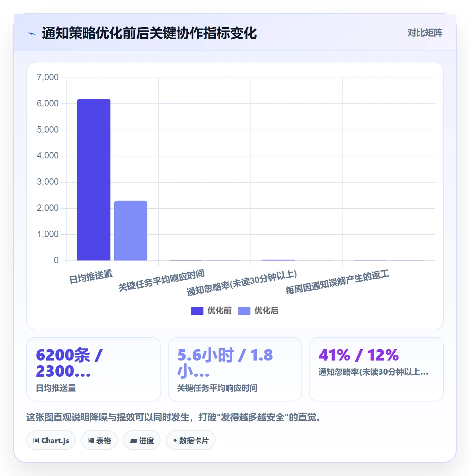Click the chart title 通知策略优化前后关键协作指标变化

pyautogui.click(x=149, y=33)
